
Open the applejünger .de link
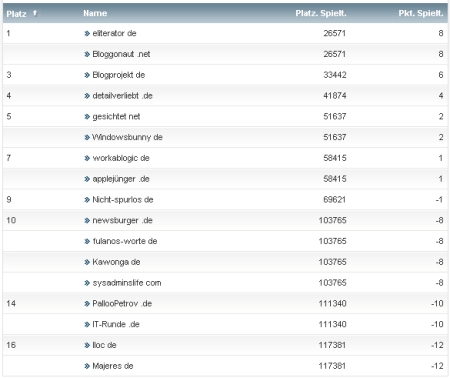tap(121, 179)
